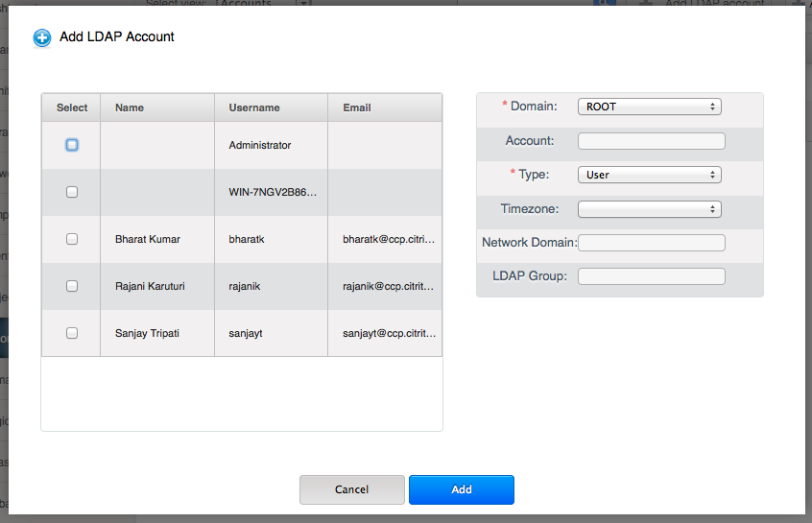Tick the checkbox for Bharat Kumar
The image size is (812, 523).
[x=72, y=239]
